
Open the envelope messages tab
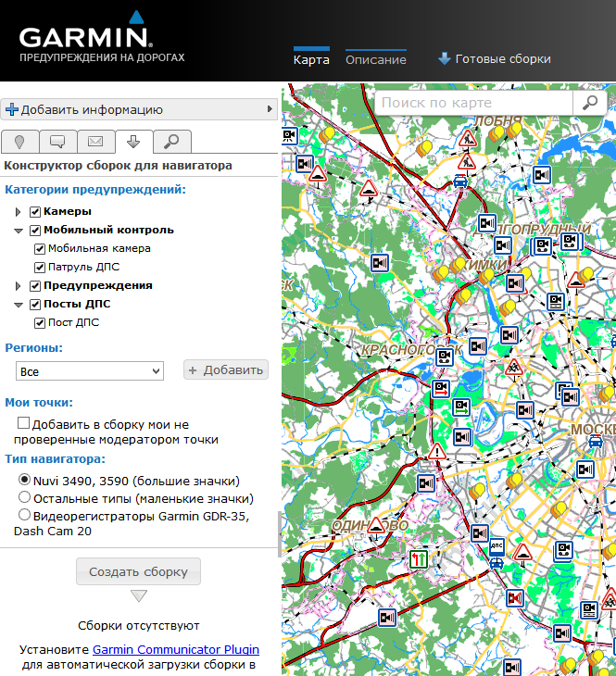tap(95, 142)
